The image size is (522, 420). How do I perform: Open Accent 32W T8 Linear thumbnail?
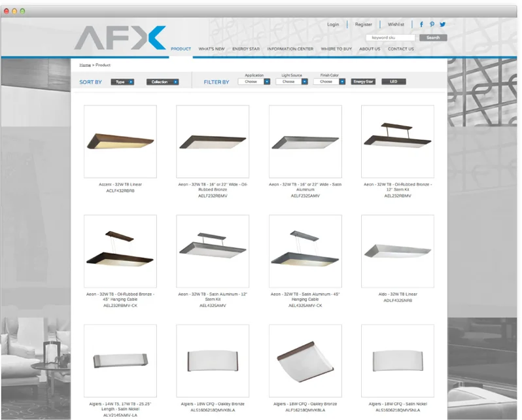tap(120, 141)
